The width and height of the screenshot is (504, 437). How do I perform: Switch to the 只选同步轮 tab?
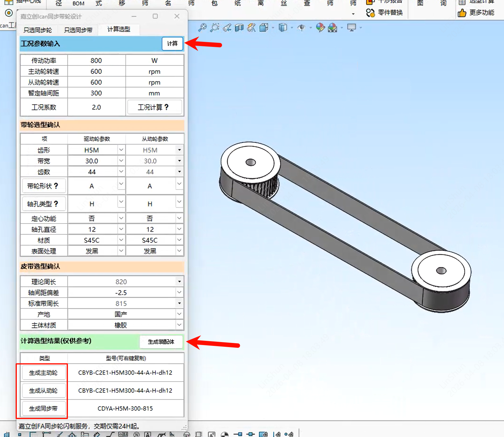pos(38,30)
